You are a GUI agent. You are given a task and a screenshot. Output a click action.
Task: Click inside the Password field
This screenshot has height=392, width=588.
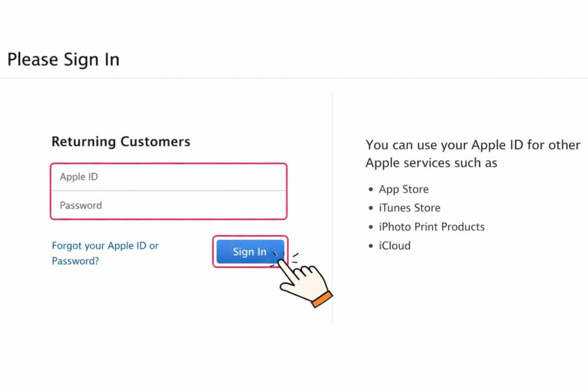(168, 205)
